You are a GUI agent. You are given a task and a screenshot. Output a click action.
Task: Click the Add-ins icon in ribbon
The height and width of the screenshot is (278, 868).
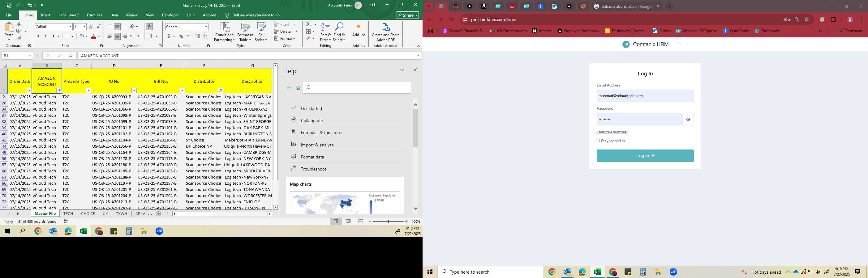pyautogui.click(x=359, y=30)
